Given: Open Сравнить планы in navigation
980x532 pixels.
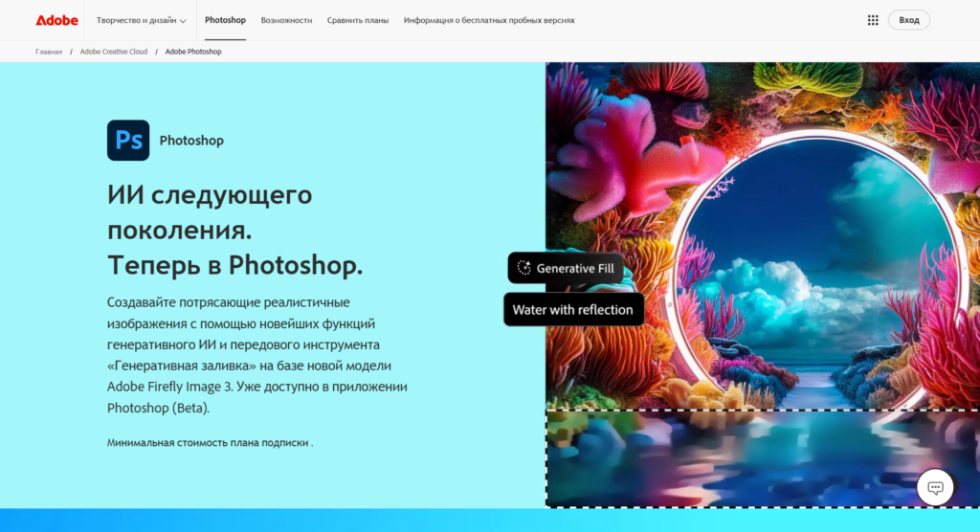Looking at the screenshot, I should coord(358,20).
